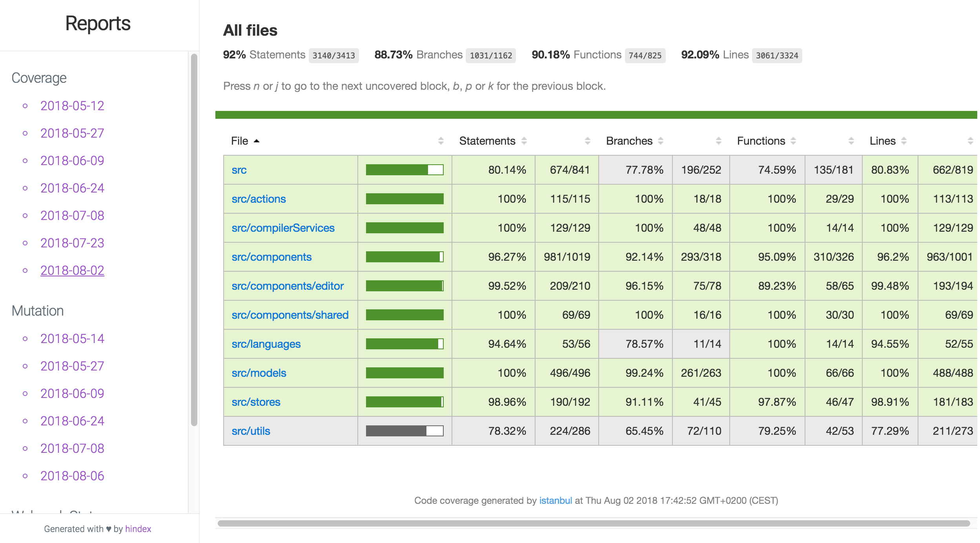Open mutation report 2018-08-06
Image resolution: width=980 pixels, height=543 pixels.
click(72, 476)
